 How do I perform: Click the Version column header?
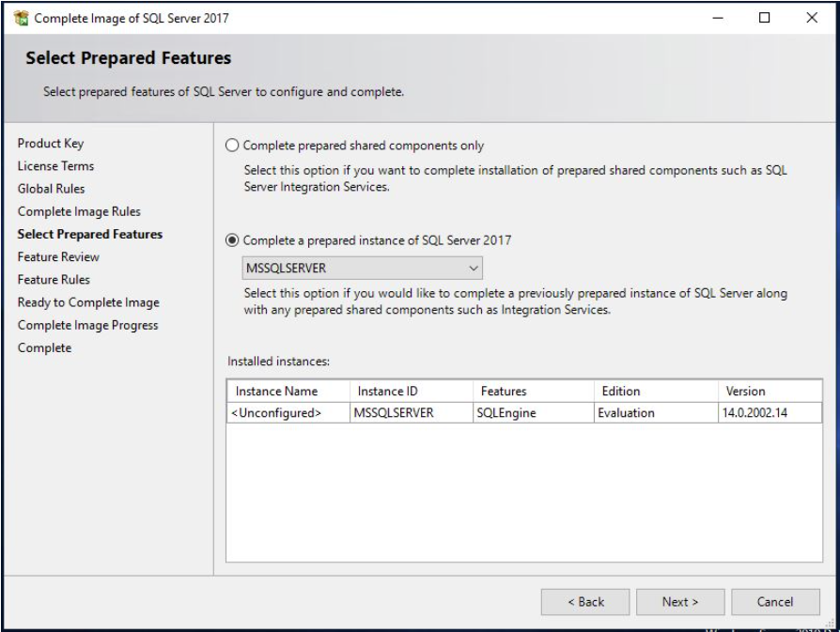(x=770, y=391)
